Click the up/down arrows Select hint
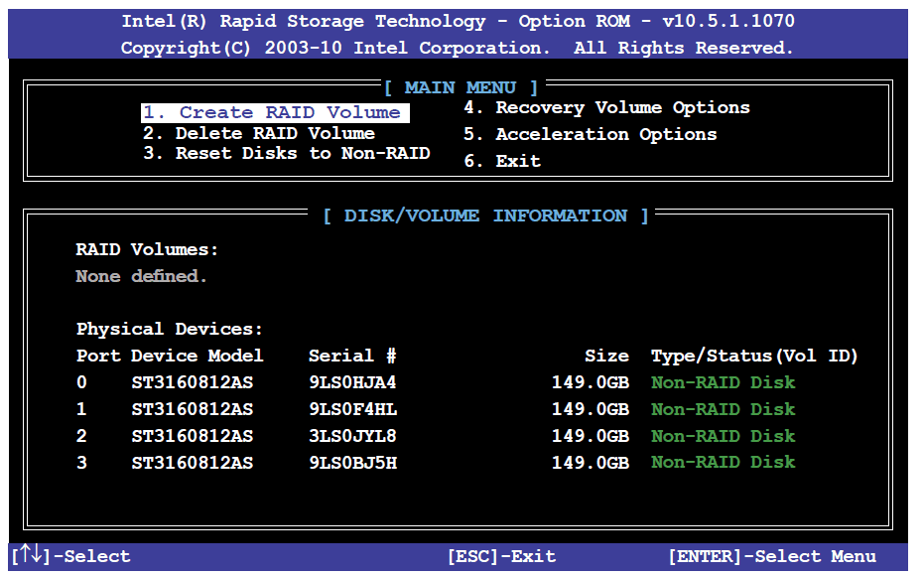The image size is (924, 576). (x=71, y=556)
